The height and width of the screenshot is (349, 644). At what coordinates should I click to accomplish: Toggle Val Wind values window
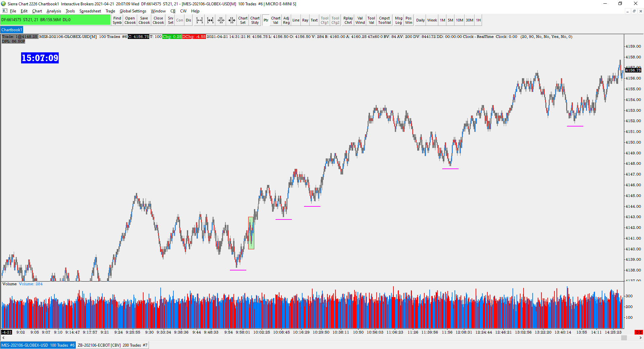point(360,20)
